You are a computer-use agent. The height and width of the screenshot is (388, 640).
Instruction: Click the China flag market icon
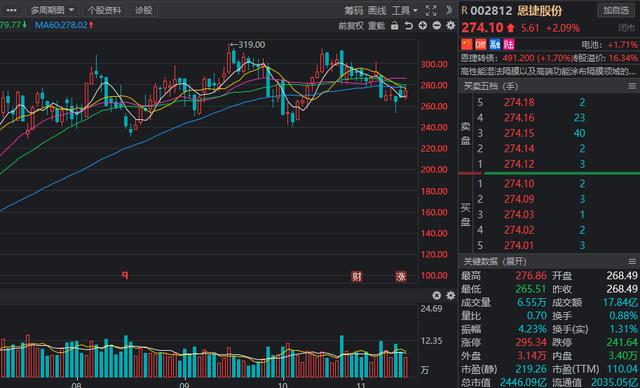[x=467, y=44]
